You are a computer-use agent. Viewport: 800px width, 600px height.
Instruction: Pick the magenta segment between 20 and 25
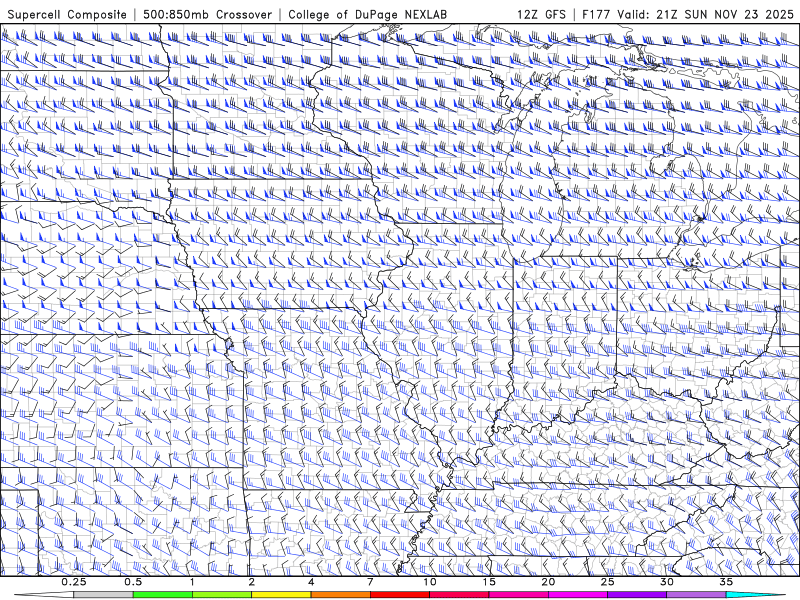(x=578, y=595)
